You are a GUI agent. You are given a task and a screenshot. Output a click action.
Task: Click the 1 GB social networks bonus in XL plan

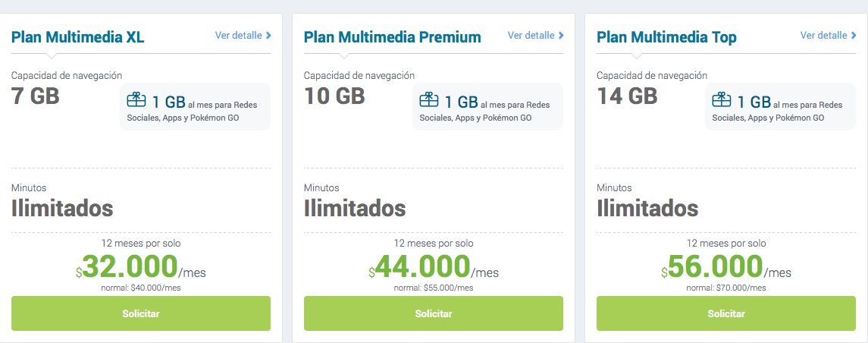click(x=195, y=107)
